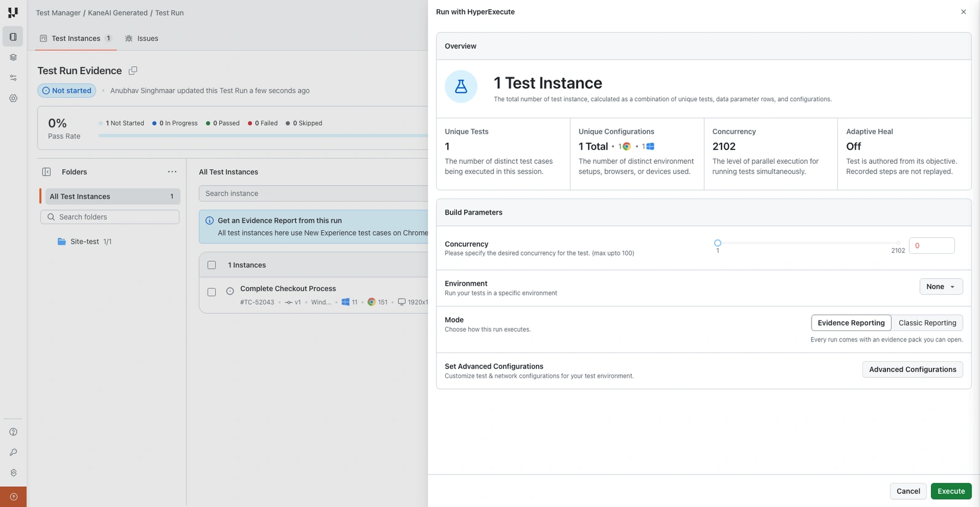Click the Concurrency 2102 value
This screenshot has height=507, width=980.
pos(724,147)
